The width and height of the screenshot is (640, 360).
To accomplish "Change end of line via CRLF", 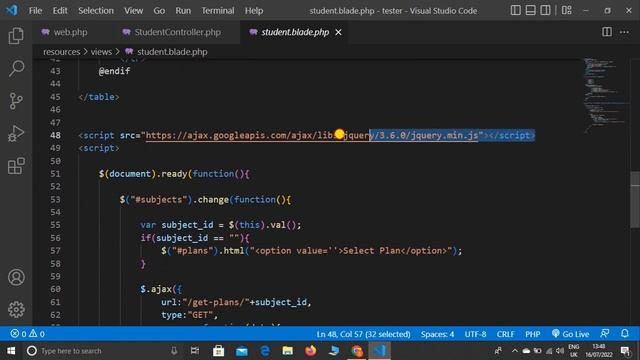I will coord(505,334).
